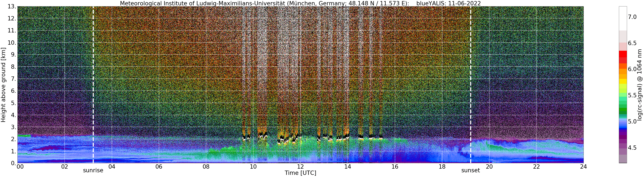Click the dashed white sunset line in the plot
Screen dimensions: 644x177
click(471, 85)
